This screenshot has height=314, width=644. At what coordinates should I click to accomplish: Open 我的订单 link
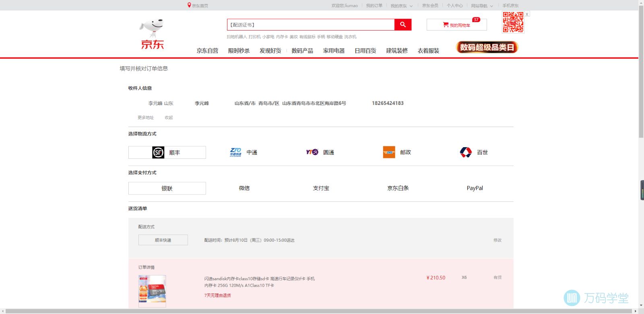[x=374, y=6]
